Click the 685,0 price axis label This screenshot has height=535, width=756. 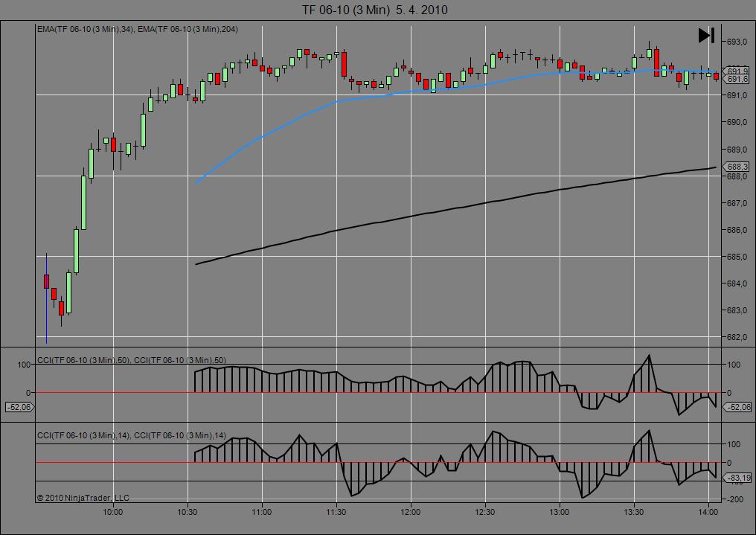point(737,257)
